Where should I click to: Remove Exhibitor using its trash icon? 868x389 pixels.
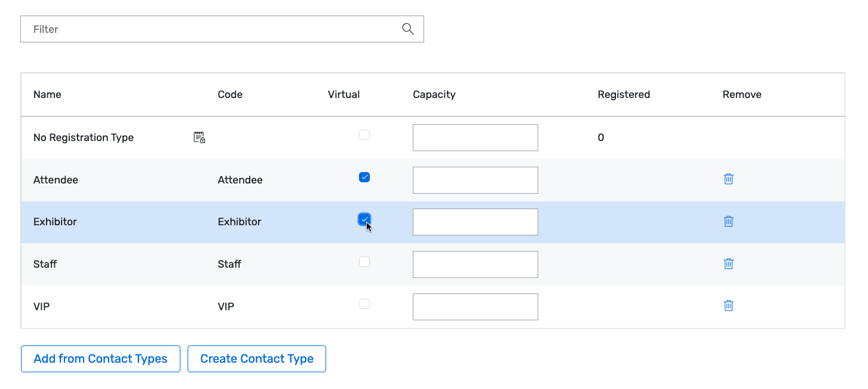728,221
